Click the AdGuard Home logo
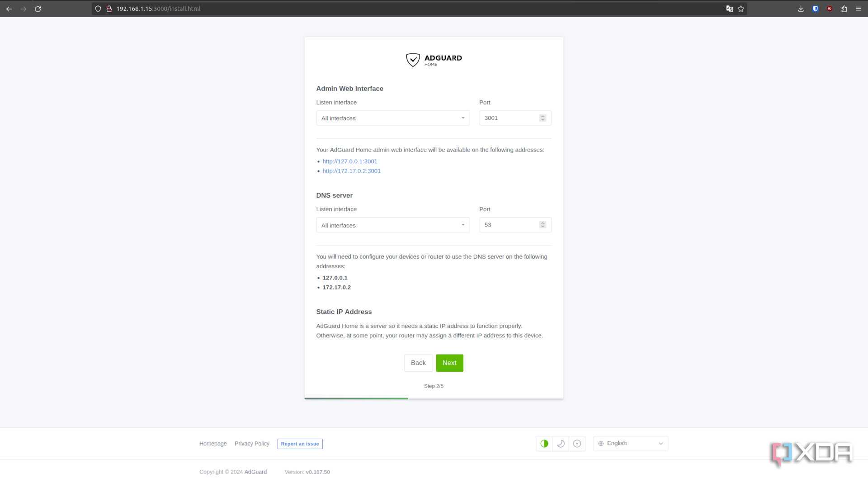This screenshot has height=483, width=868. [x=434, y=60]
